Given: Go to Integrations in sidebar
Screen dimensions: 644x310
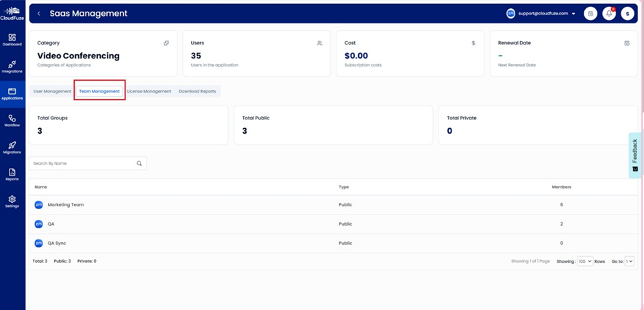Looking at the screenshot, I should point(12,66).
